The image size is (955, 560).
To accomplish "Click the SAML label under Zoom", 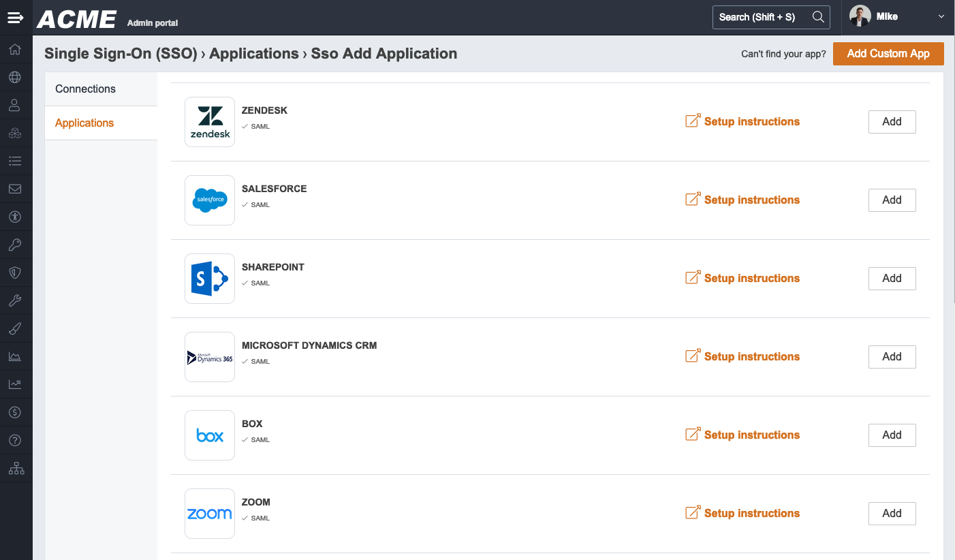I will (260, 518).
